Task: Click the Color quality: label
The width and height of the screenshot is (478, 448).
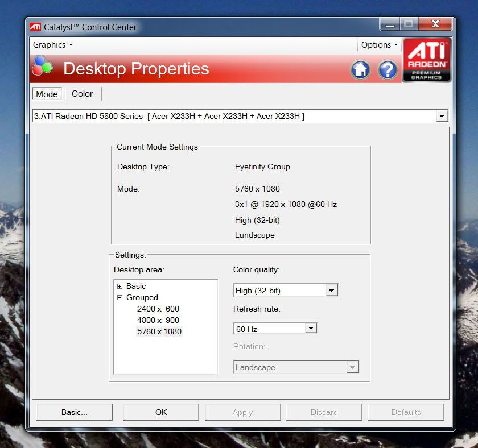Action: pyautogui.click(x=257, y=270)
